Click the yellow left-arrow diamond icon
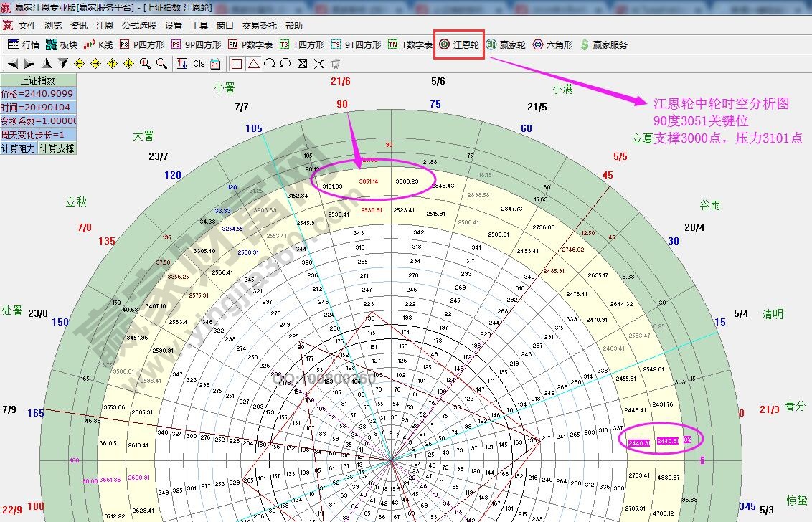The image size is (812, 522). point(79,64)
